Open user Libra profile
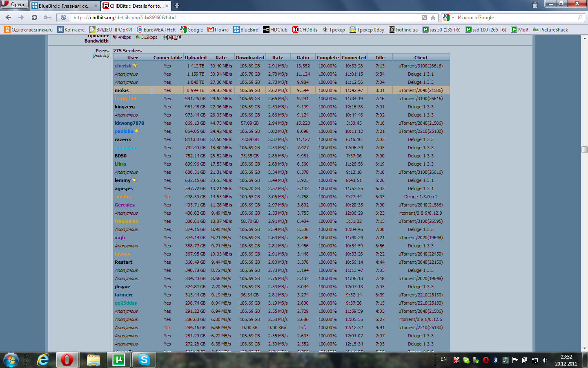The height and width of the screenshot is (368, 588). pos(120,164)
